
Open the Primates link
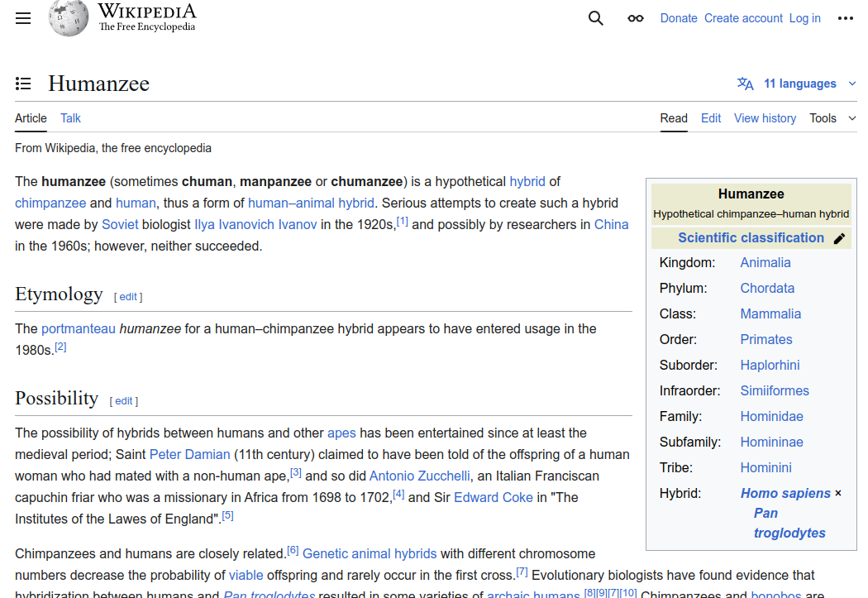coord(766,339)
